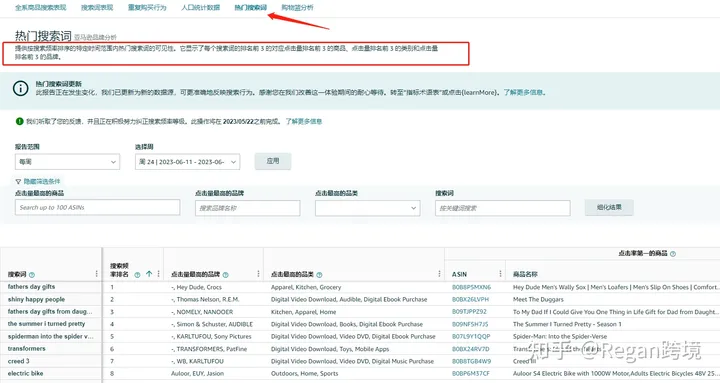Open ASIN link B09NFSH7J5
720x383 pixels.
coord(470,324)
